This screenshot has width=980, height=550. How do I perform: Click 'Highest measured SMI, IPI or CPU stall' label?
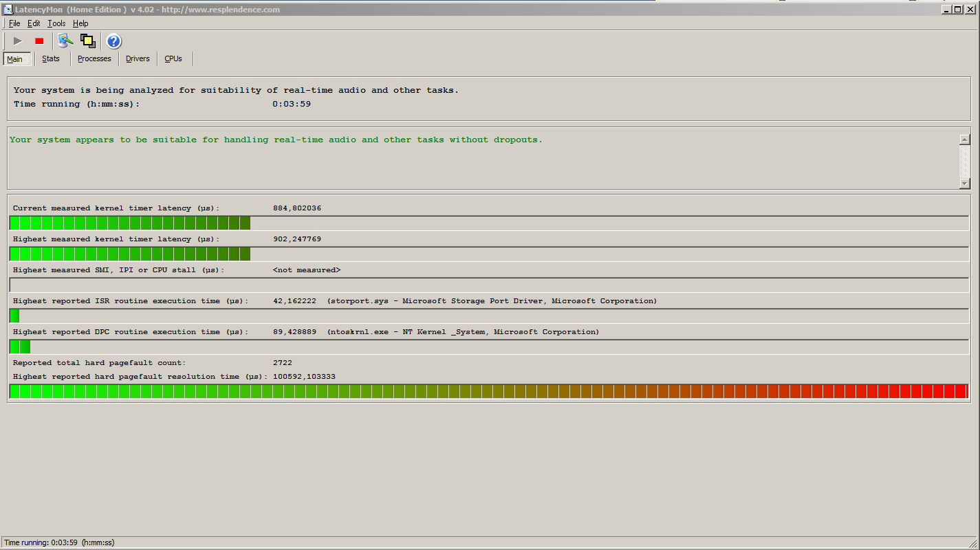(119, 270)
